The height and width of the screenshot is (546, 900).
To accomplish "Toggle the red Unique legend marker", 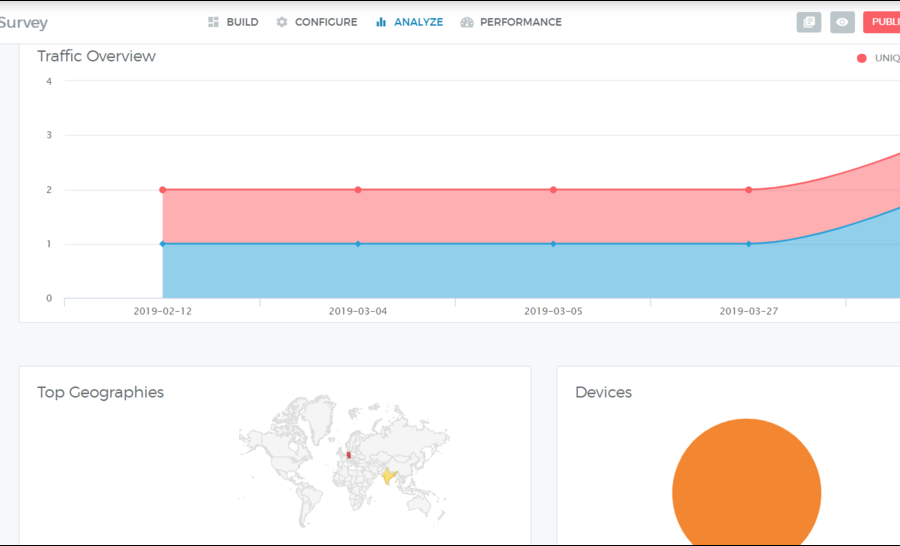I will (x=862, y=58).
